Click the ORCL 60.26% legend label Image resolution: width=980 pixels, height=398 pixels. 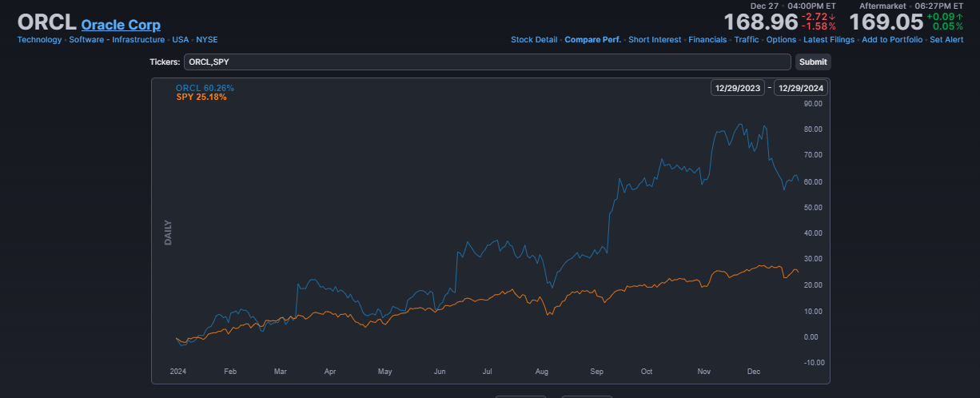click(205, 88)
